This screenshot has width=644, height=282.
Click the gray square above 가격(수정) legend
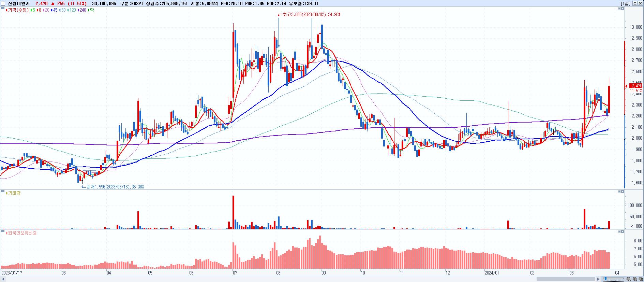point(3,8)
